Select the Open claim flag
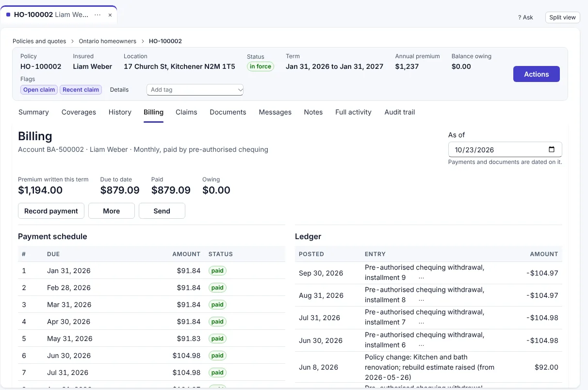Image resolution: width=588 pixels, height=390 pixels. click(x=39, y=90)
